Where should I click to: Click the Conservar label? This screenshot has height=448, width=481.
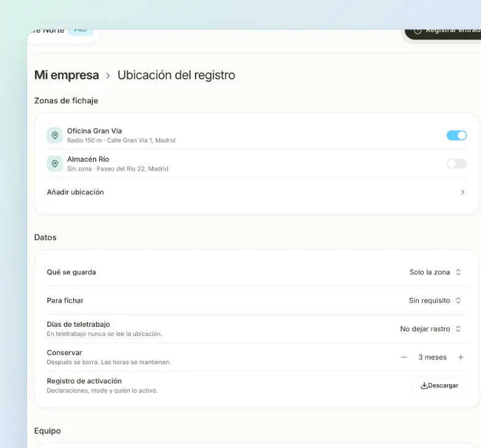click(x=65, y=353)
